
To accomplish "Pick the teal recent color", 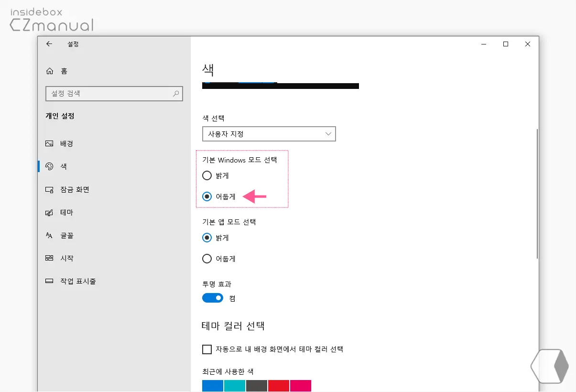I will 235,386.
